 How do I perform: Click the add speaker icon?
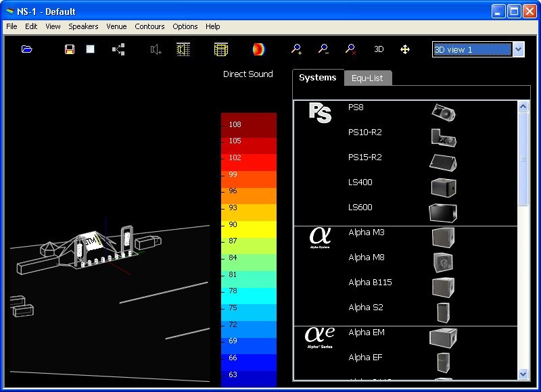(156, 49)
